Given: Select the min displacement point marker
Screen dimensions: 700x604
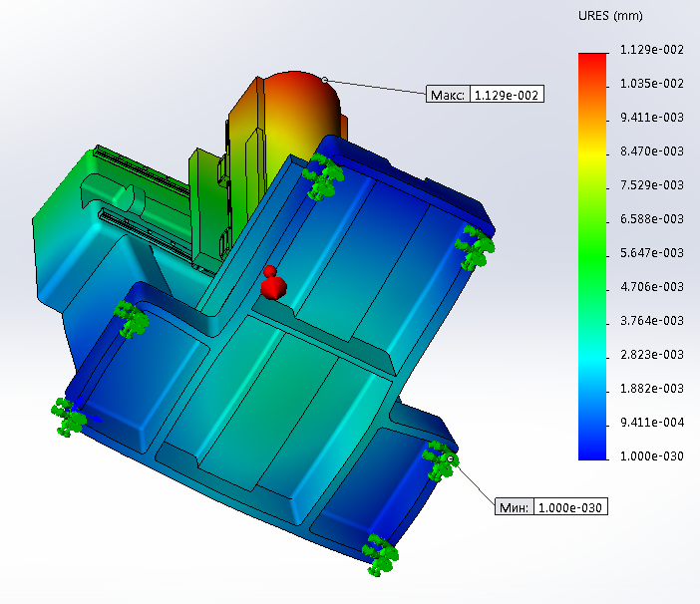Looking at the screenshot, I should pos(450,459).
